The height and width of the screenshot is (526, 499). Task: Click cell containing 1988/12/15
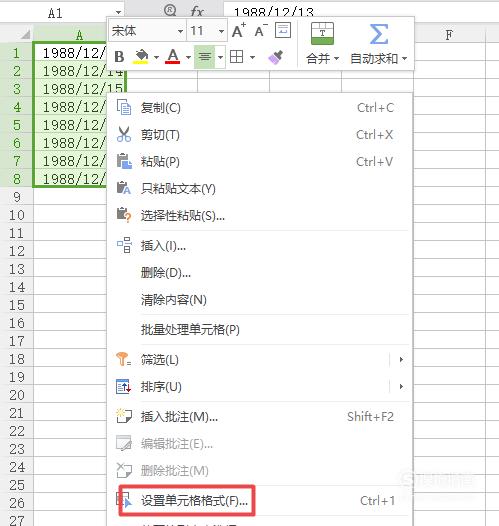point(80,89)
